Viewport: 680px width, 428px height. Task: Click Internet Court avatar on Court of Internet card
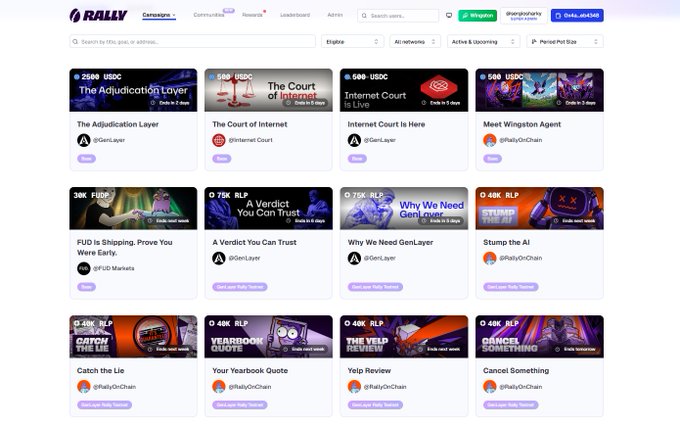219,140
